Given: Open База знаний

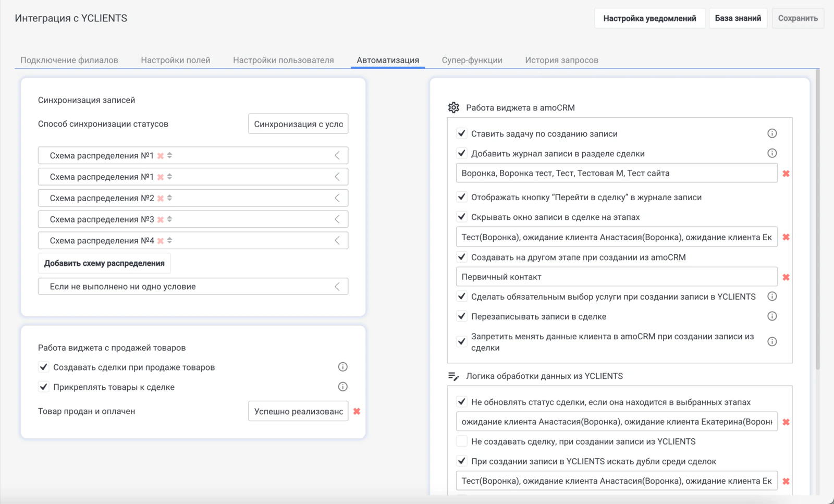Looking at the screenshot, I should (x=738, y=18).
